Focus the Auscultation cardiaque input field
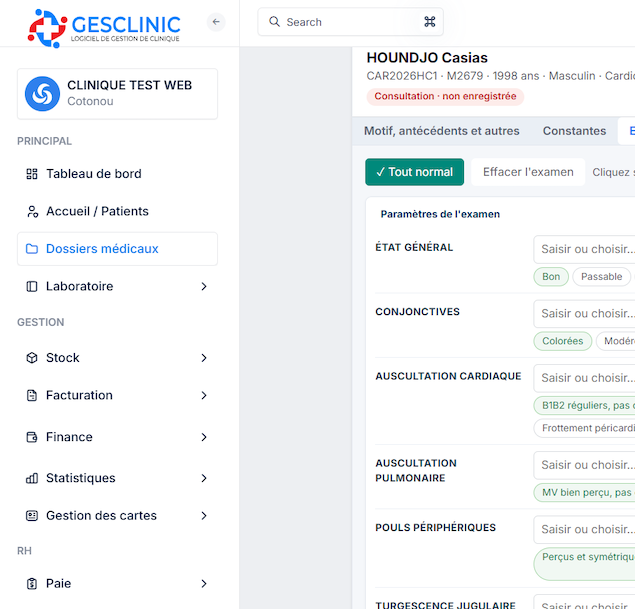Viewport: 635px width, 609px height. point(584,378)
